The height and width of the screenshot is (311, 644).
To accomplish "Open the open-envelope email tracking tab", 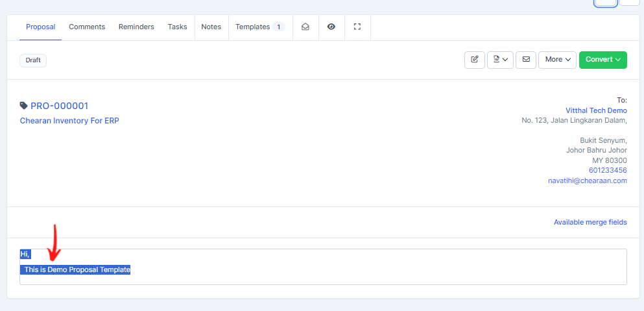I will [x=305, y=27].
